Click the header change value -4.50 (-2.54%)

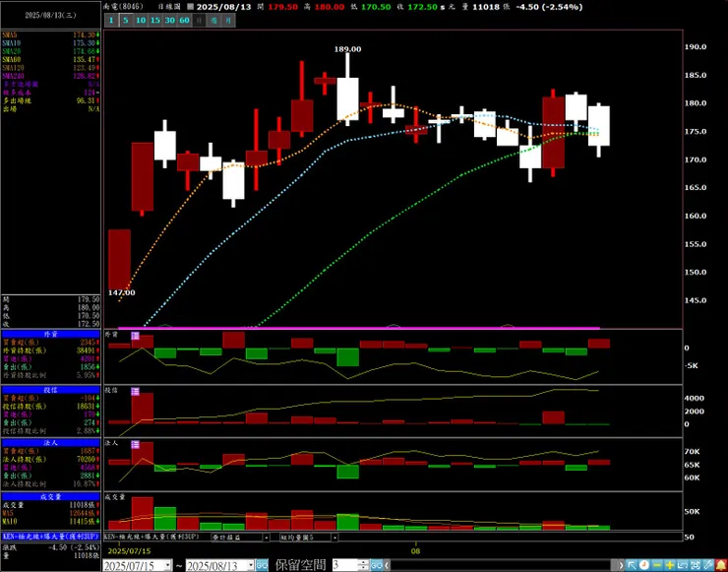pos(549,7)
